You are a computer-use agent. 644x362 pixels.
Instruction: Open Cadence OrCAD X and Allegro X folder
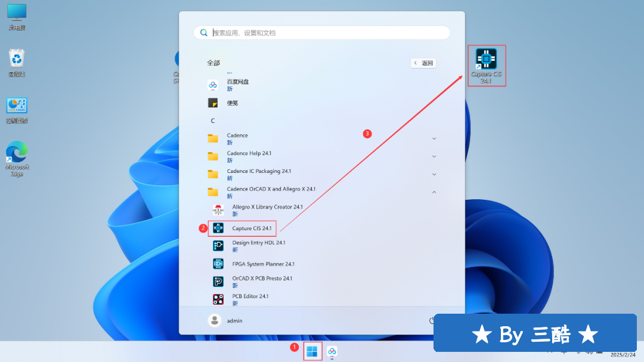tap(322, 192)
